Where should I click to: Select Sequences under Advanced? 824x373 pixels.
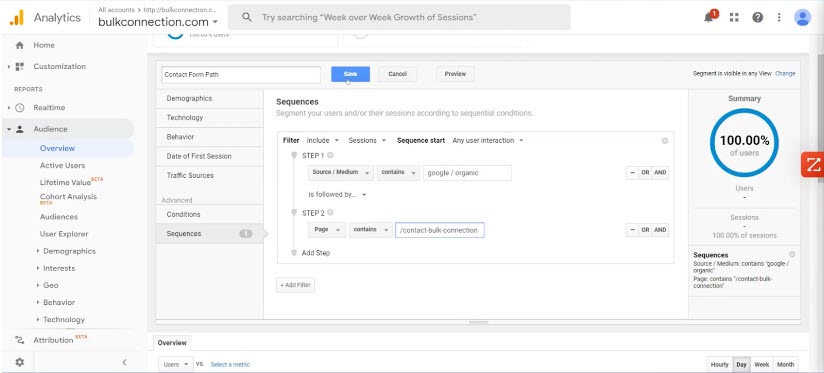click(210, 234)
